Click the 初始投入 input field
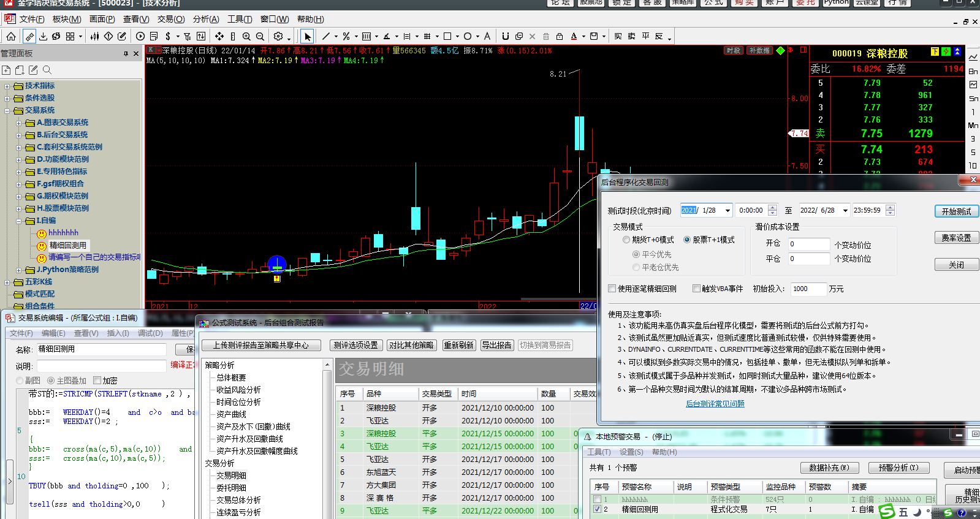The image size is (980, 519). [x=808, y=289]
